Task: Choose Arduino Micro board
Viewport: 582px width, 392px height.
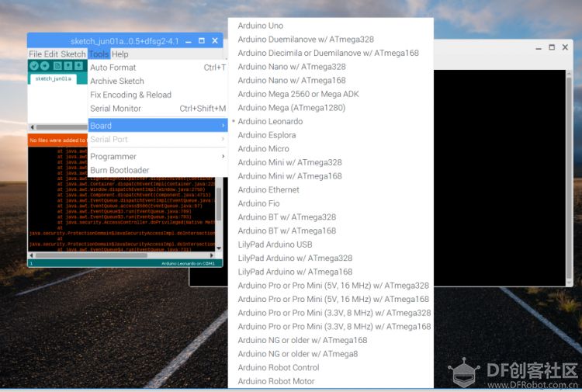Action: point(331,149)
